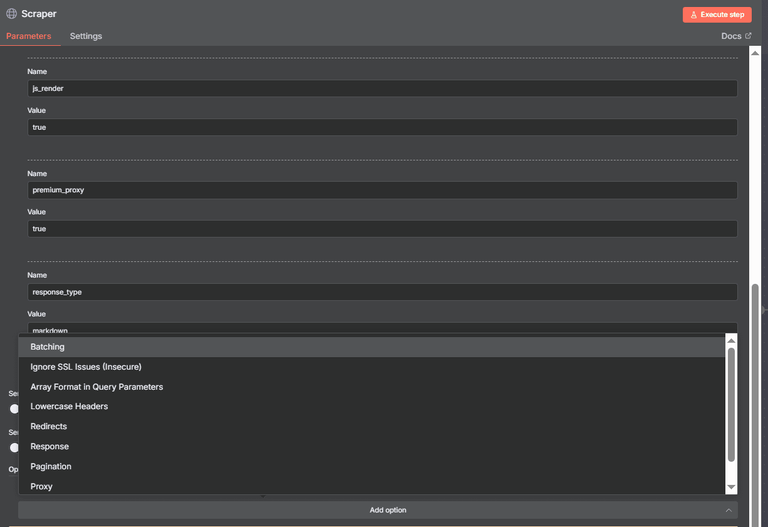768x527 pixels.
Task: Click the main panel scrollbar thumb
Action: tap(755, 406)
